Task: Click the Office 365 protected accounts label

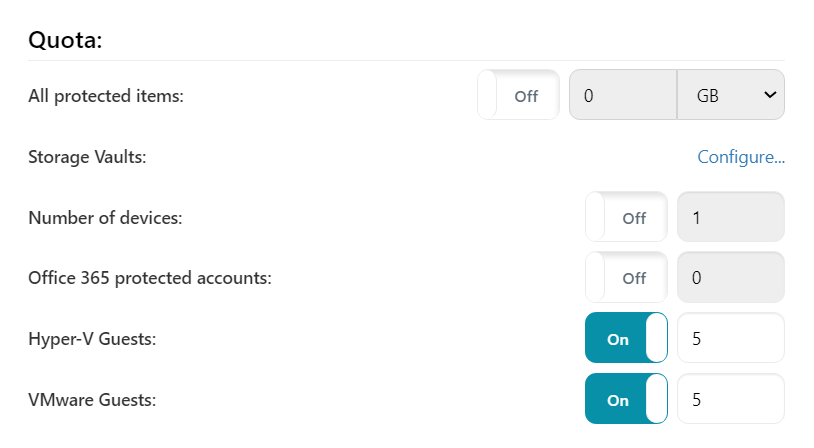Action: (x=150, y=278)
